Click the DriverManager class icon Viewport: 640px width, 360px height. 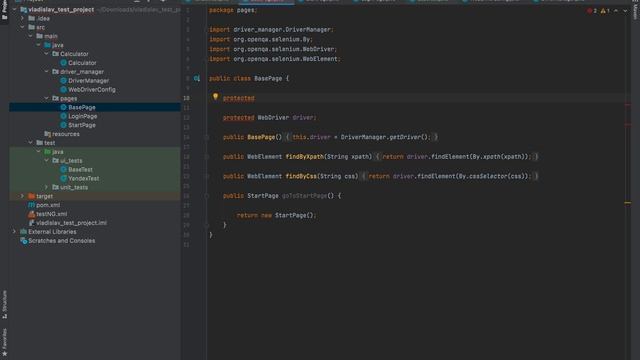click(x=63, y=81)
